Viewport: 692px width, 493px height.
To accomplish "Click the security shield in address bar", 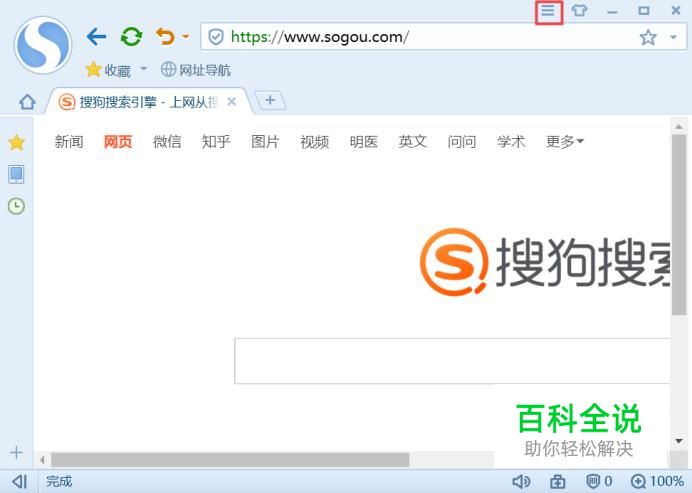I will coord(216,37).
